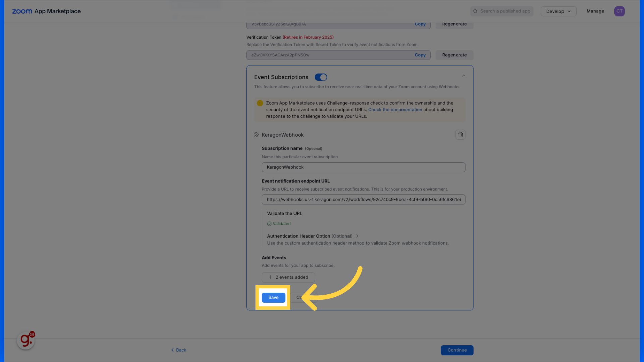The height and width of the screenshot is (362, 644).
Task: Click the search magnifier icon
Action: pyautogui.click(x=475, y=11)
